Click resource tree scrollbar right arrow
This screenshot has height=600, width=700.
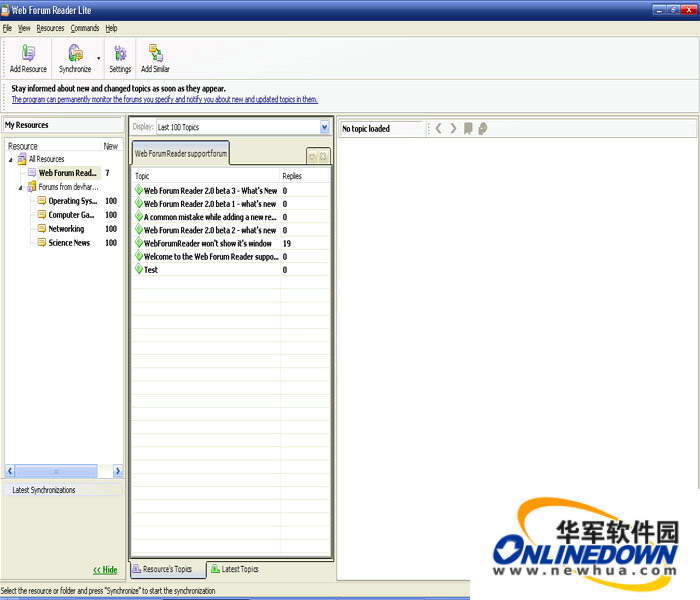coord(117,471)
